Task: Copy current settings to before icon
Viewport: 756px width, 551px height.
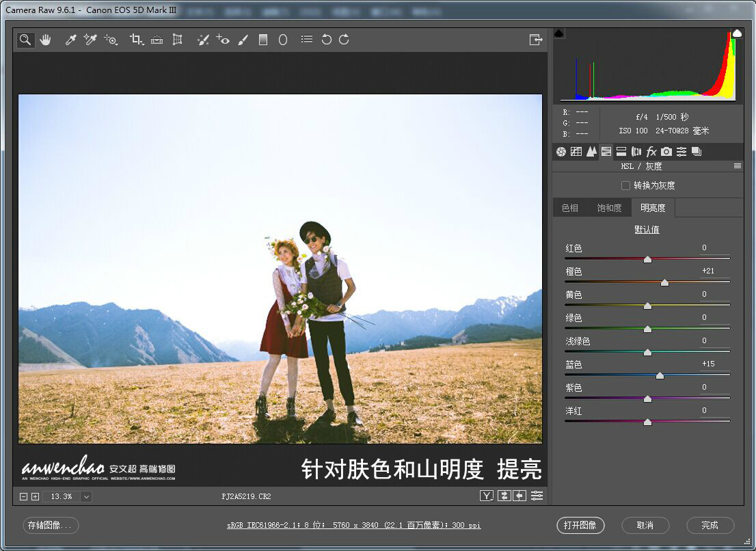Action: point(519,496)
